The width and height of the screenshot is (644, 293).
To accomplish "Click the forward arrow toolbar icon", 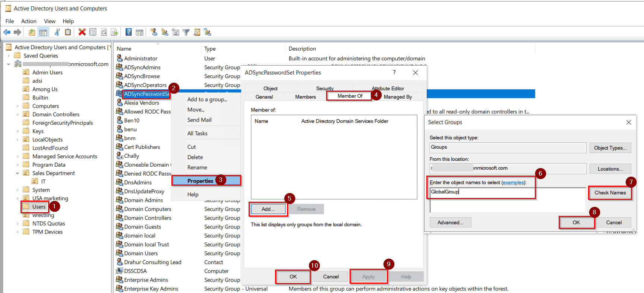I will 17,32.
